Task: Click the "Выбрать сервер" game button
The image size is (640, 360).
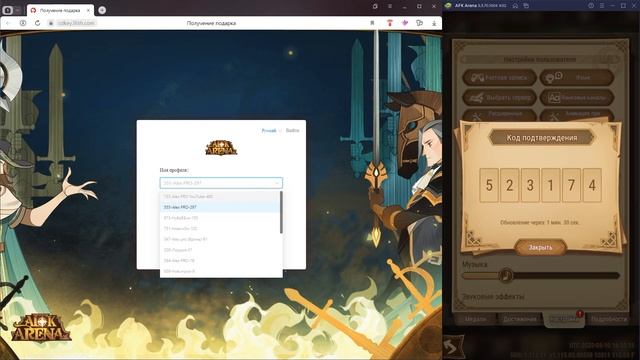Action: tap(499, 98)
